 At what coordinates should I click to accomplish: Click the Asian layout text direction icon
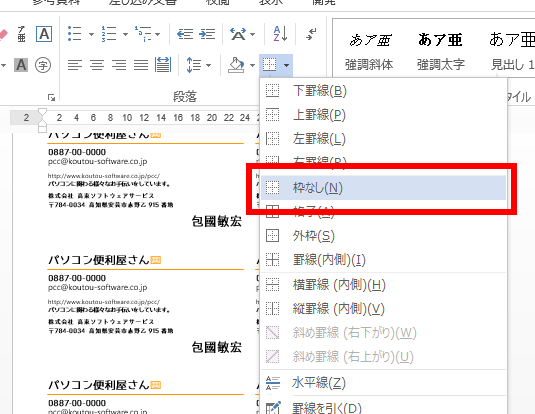pos(238,34)
